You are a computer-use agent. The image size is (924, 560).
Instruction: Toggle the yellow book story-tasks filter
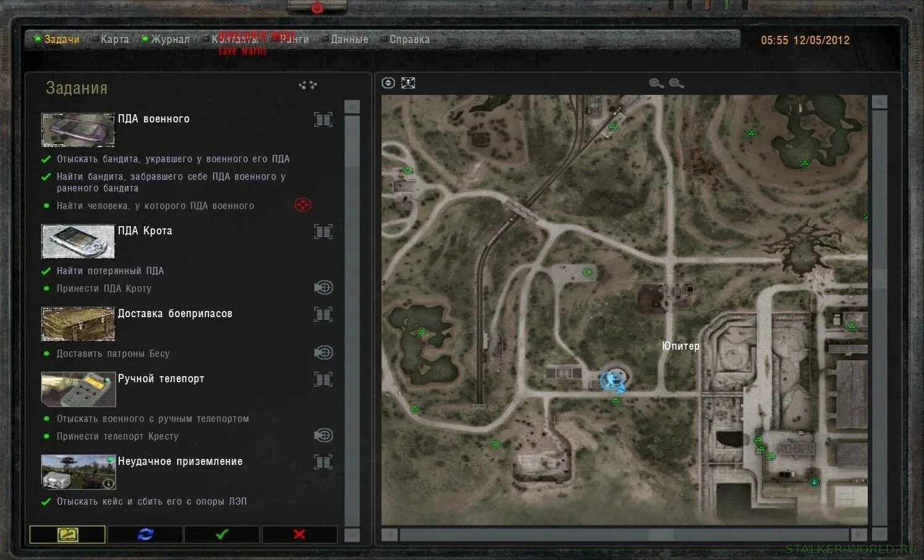(67, 534)
